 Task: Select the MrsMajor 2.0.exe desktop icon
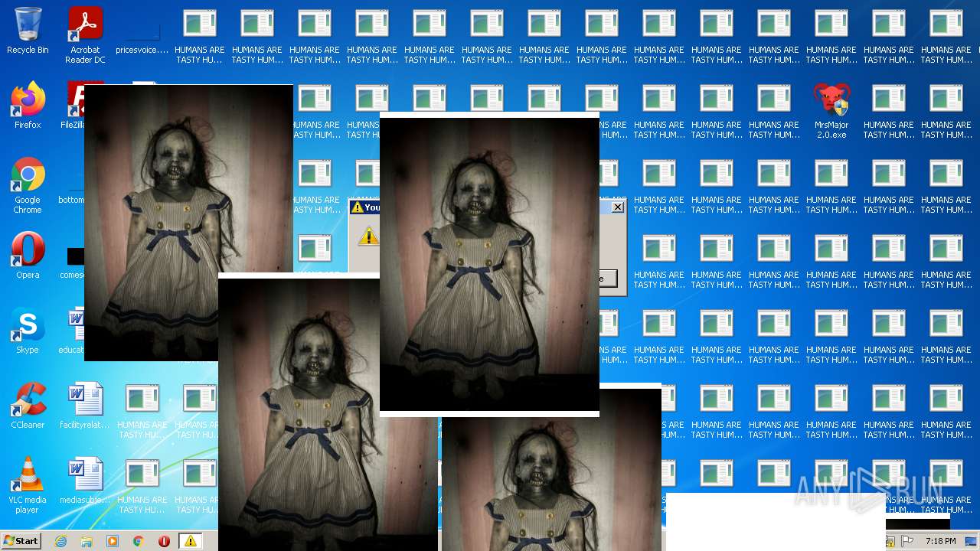pyautogui.click(x=831, y=110)
